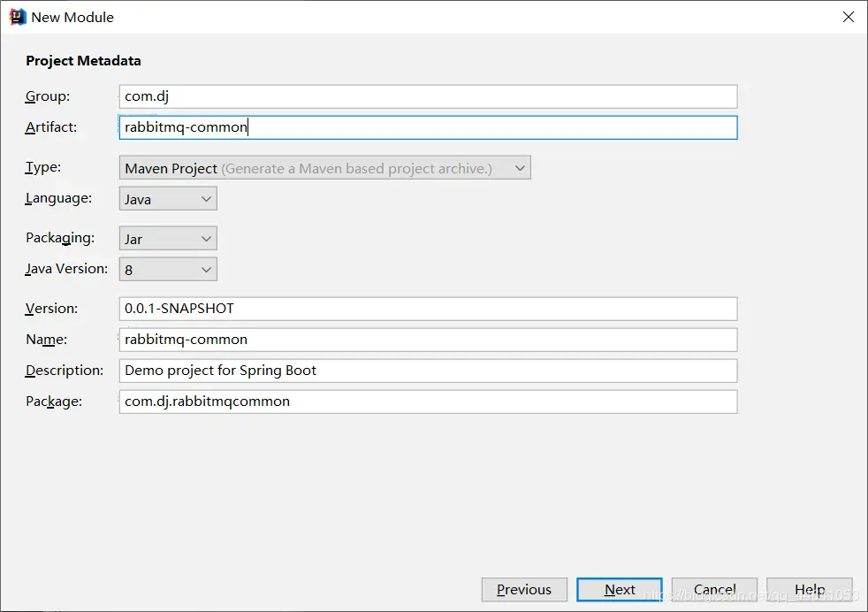Viewport: 868px width, 612px height.
Task: Click the IntelliJ IDEA logo icon
Action: pos(17,17)
